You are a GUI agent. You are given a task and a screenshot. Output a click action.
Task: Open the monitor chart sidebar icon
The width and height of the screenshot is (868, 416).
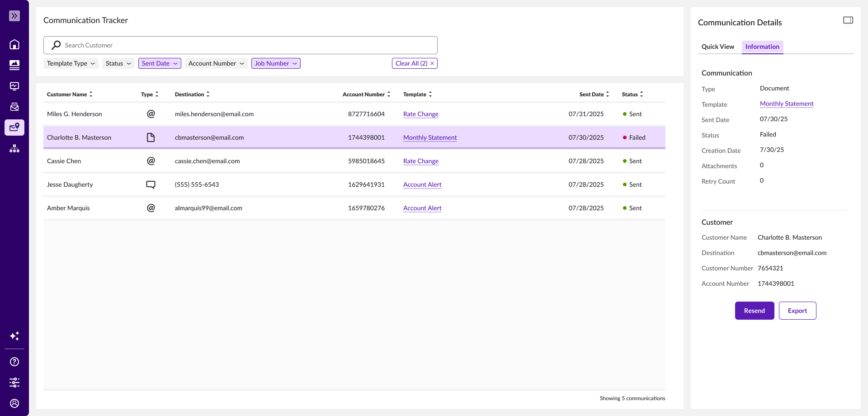point(14,86)
